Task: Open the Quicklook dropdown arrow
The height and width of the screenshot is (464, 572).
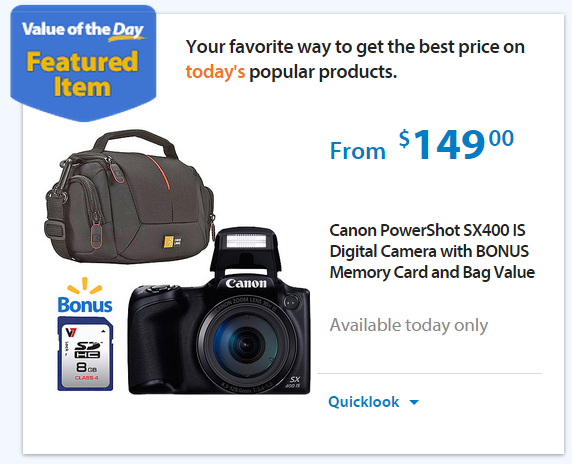Action: 414,402
